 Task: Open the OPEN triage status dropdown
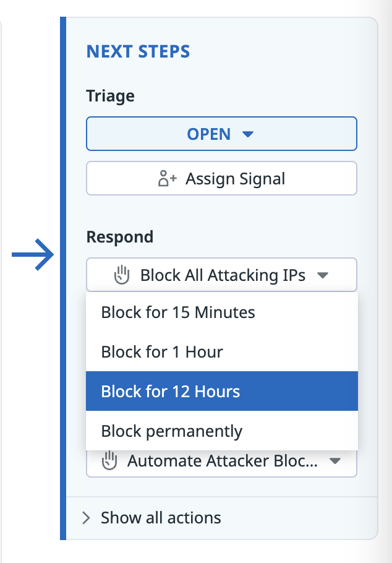pos(221,134)
